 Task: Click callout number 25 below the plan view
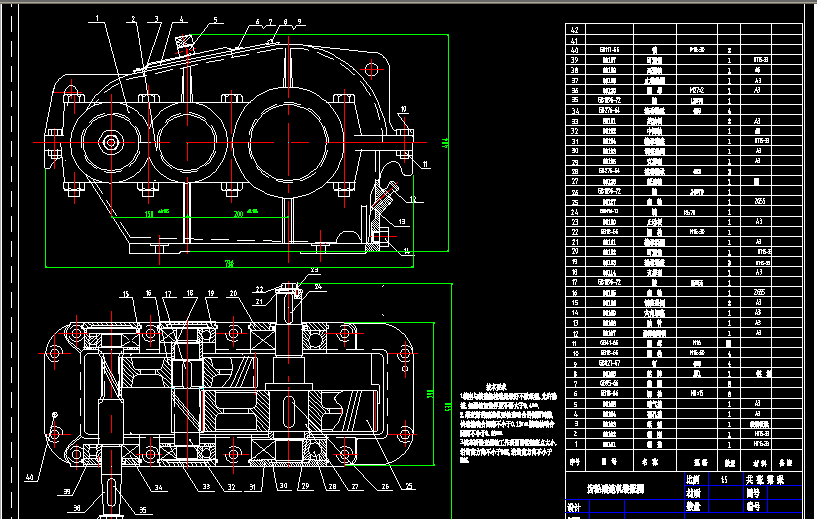coord(409,486)
